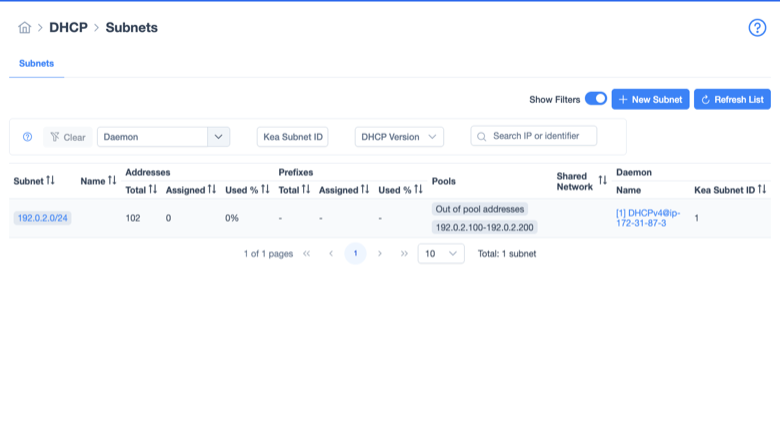Focus the Kea Subnet ID filter field

tap(292, 137)
